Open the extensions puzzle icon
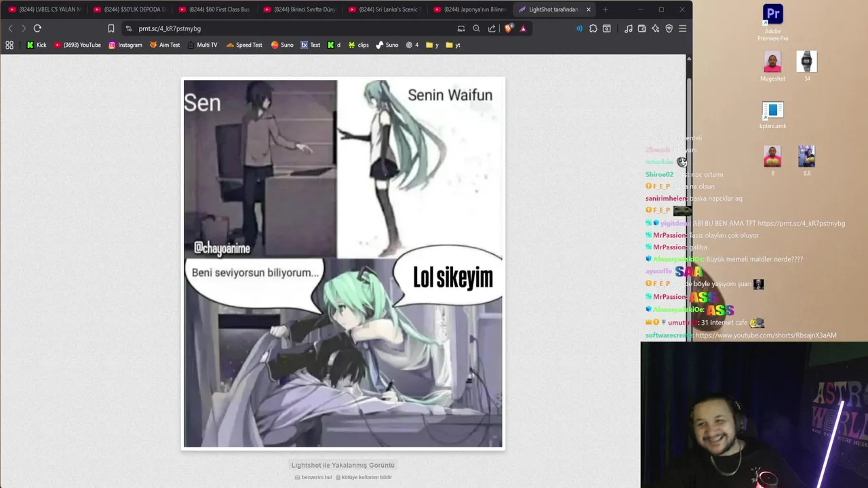868x488 pixels. [593, 28]
